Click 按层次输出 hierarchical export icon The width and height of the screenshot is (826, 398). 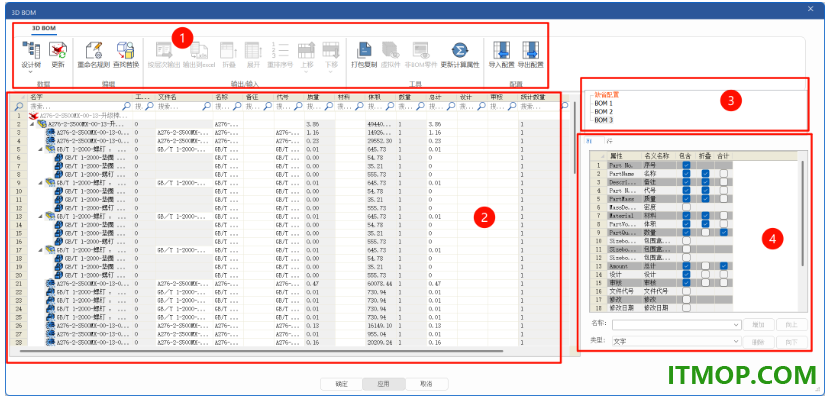(x=163, y=50)
